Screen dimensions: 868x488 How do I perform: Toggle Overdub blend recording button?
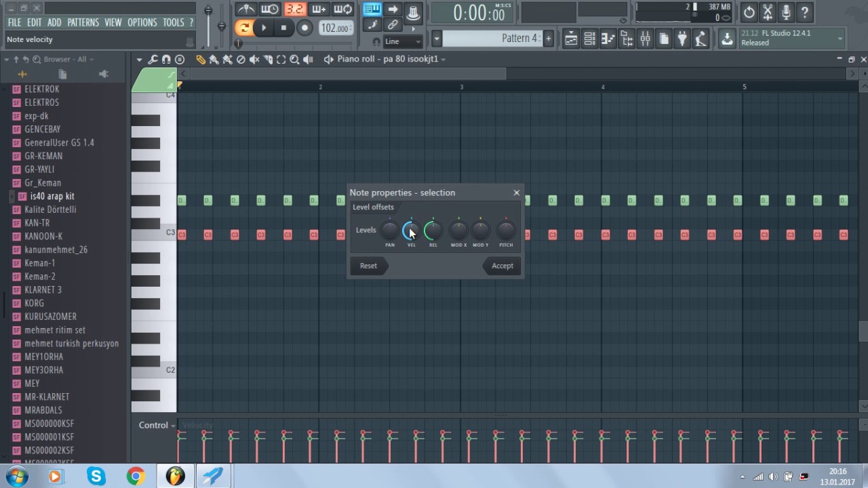[319, 9]
